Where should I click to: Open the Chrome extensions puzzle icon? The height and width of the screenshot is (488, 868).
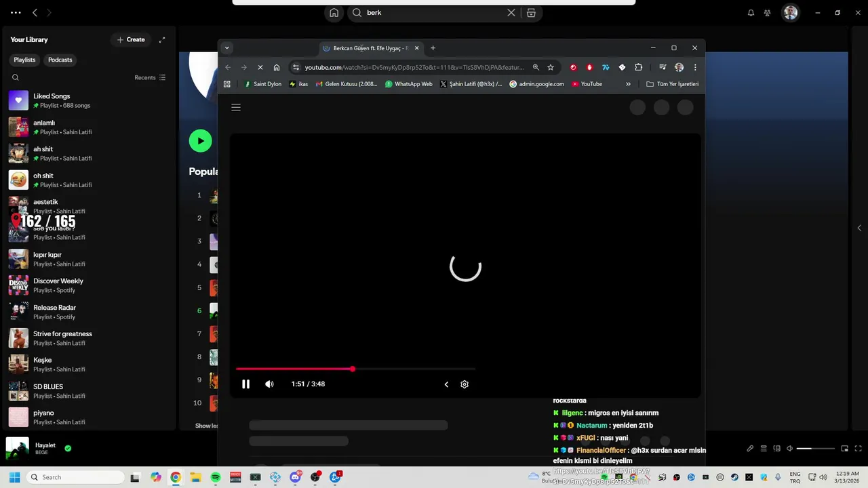pyautogui.click(x=638, y=67)
